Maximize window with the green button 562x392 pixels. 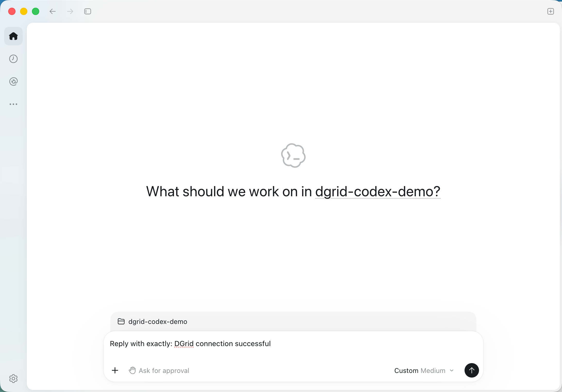36,11
